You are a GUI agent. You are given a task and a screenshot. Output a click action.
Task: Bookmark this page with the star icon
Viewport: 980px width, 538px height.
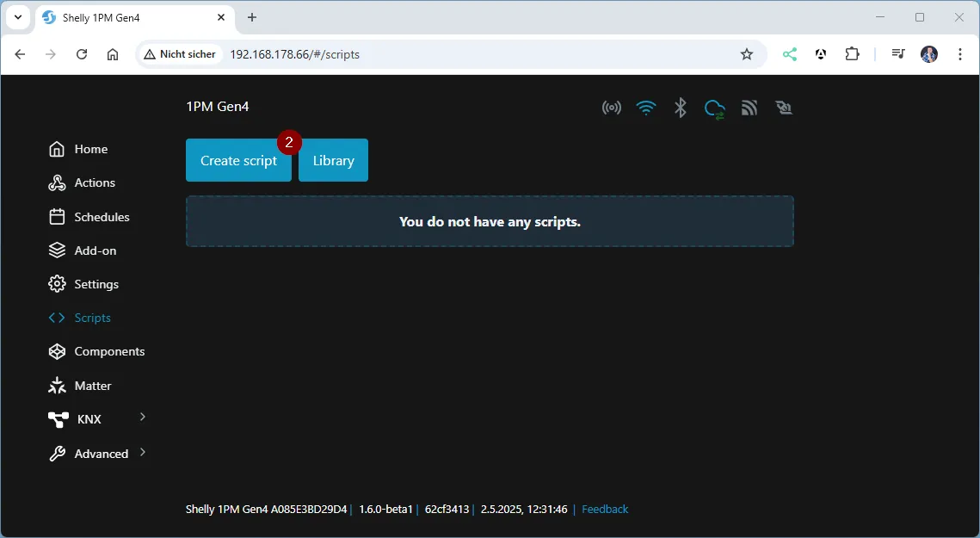coord(747,54)
